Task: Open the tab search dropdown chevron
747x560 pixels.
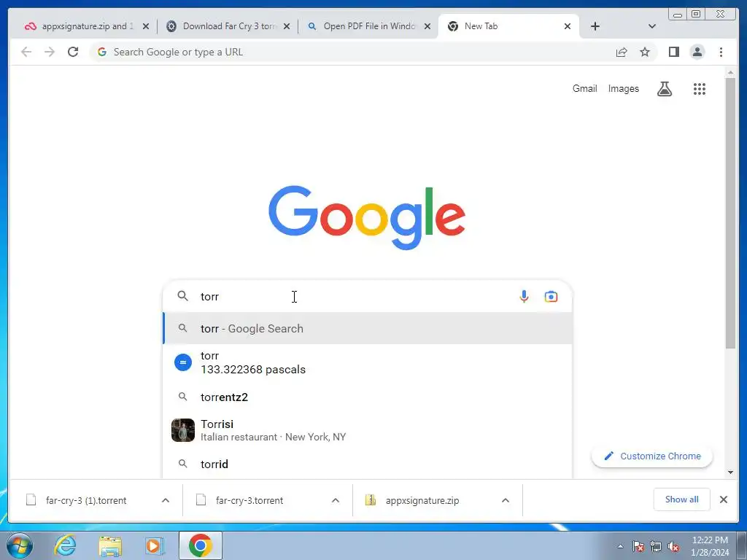Action: click(x=652, y=26)
